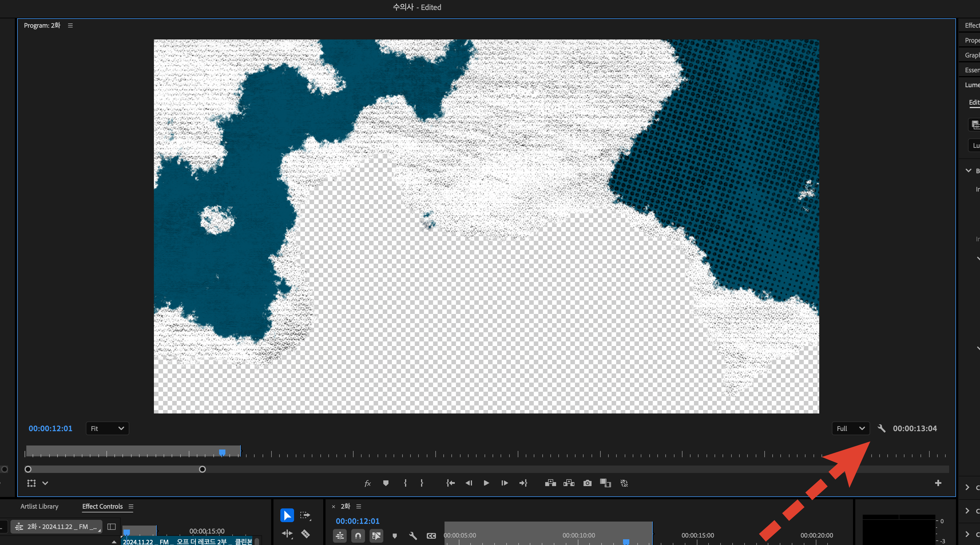Select the Track Select Forward tool
The width and height of the screenshot is (980, 545).
tap(305, 515)
